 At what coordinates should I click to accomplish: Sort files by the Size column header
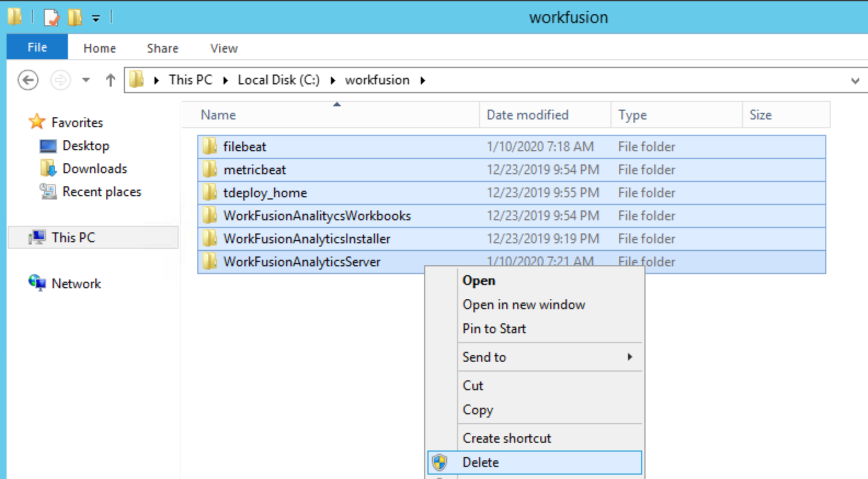[x=786, y=115]
